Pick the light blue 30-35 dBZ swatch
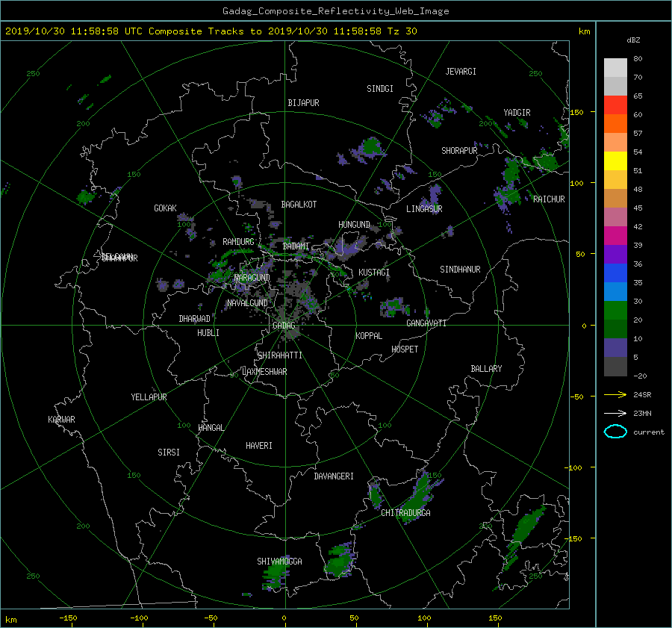The width and height of the screenshot is (672, 628). point(615,292)
